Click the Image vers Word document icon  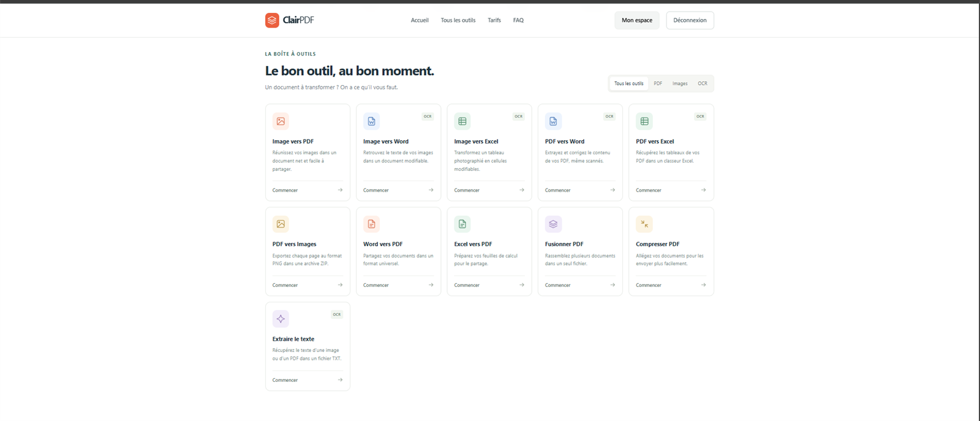[371, 121]
